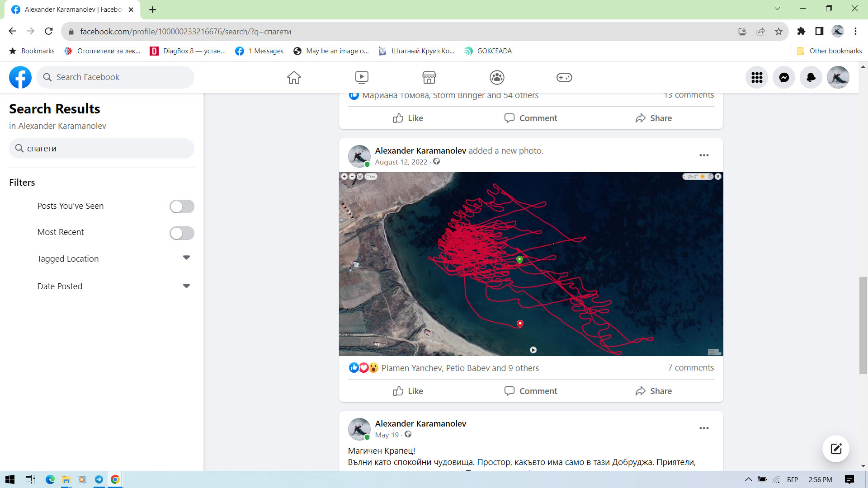Open the account profile picture menu
868x488 pixels.
click(838, 77)
